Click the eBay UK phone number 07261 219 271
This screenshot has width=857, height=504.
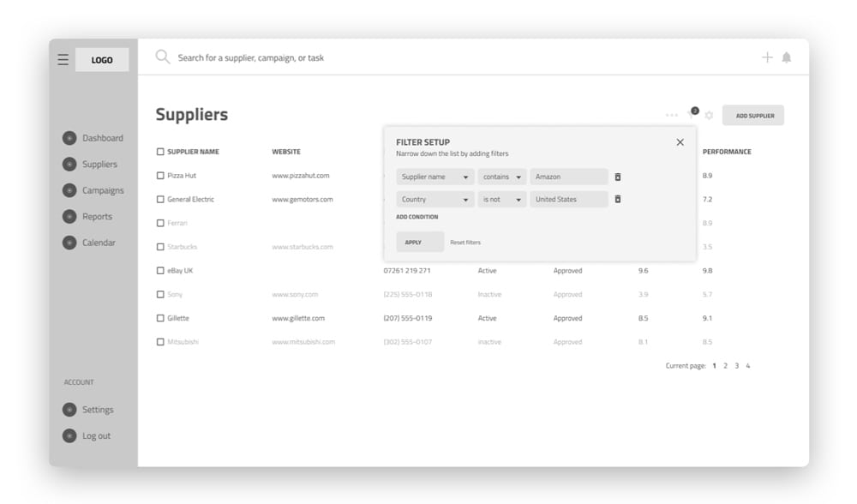point(407,271)
